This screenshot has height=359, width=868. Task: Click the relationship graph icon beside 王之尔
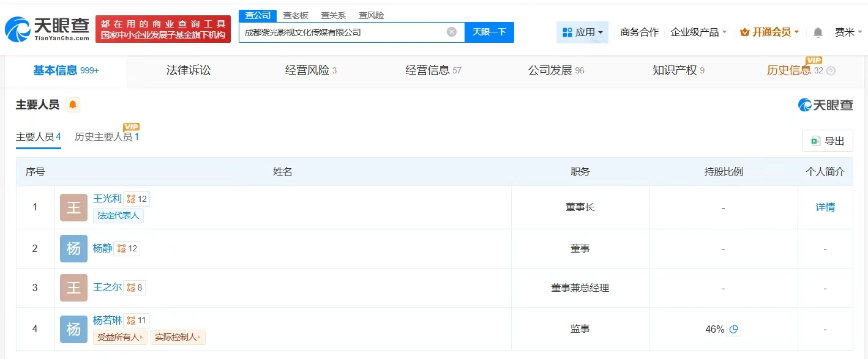(x=131, y=287)
